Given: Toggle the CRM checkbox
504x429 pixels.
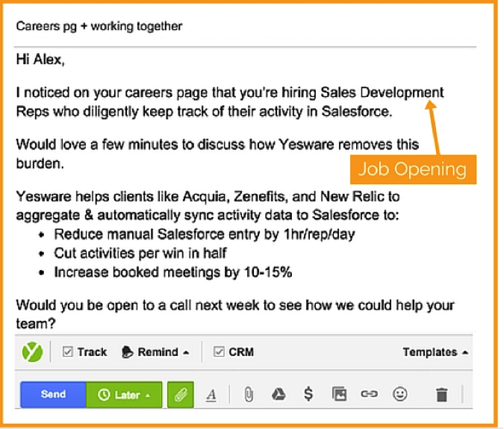Looking at the screenshot, I should pos(219,351).
